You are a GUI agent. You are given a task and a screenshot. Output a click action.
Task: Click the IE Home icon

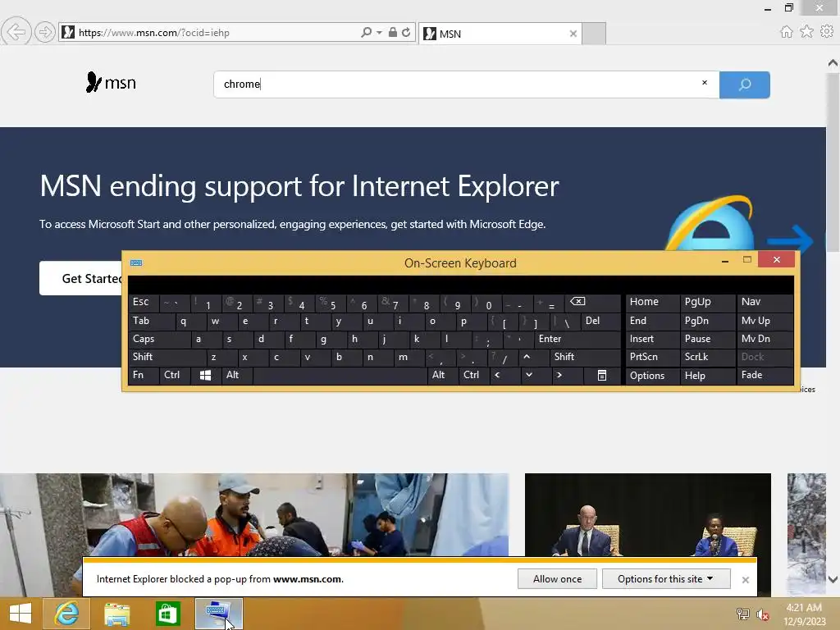786,32
